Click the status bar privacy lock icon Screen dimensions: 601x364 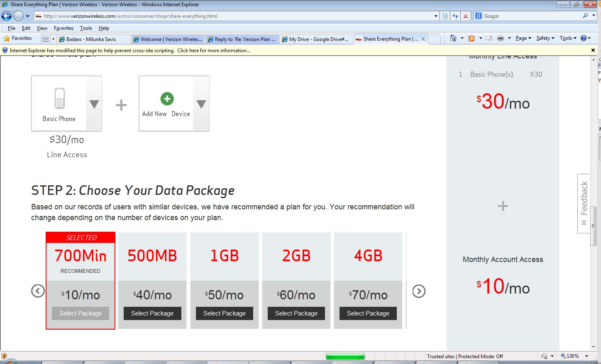[x=544, y=356]
